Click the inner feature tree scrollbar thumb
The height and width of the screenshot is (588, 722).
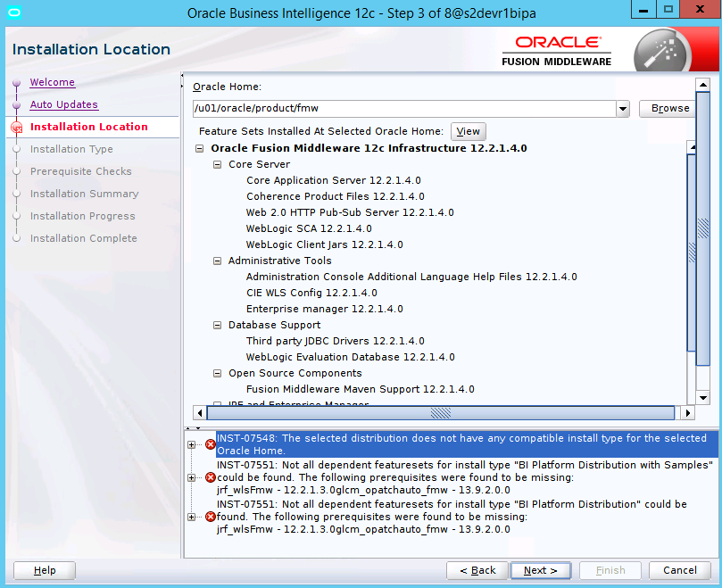pos(691,253)
